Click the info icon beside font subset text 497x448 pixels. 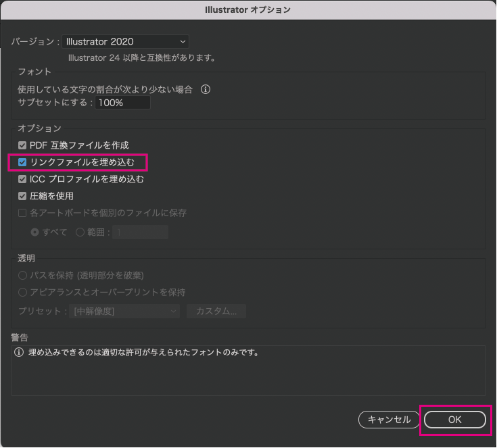click(206, 90)
